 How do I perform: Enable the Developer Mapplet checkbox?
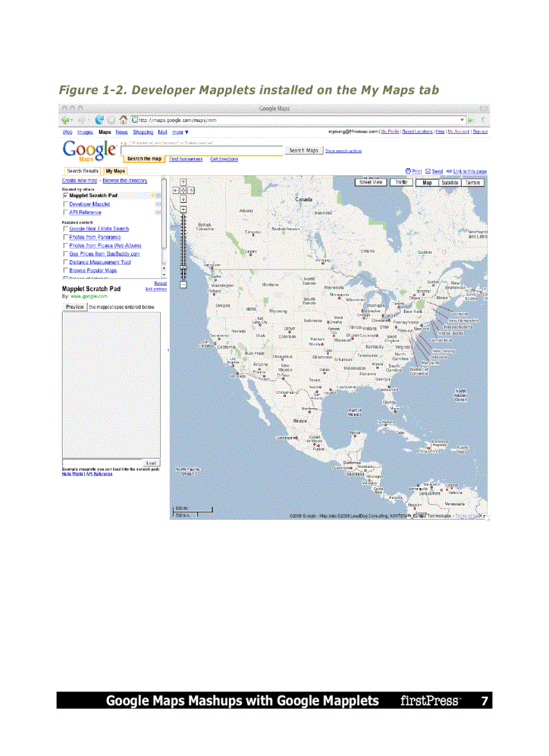pos(65,204)
